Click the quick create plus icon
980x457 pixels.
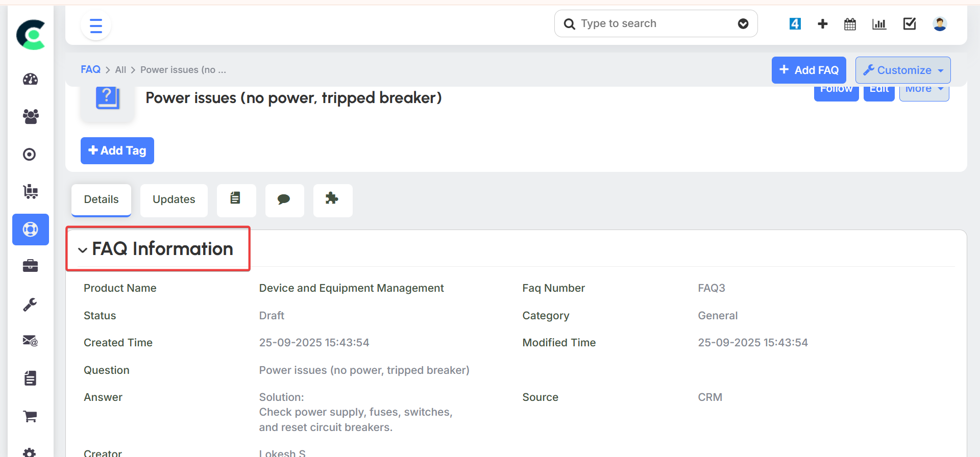pos(822,24)
